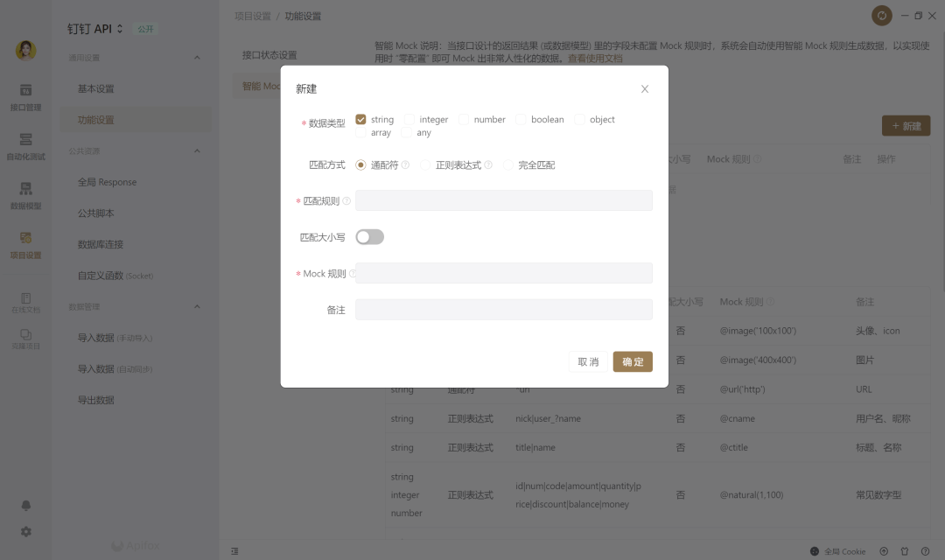Toggle the 匹配大小写 switch on
The image size is (945, 560).
pyautogui.click(x=369, y=236)
